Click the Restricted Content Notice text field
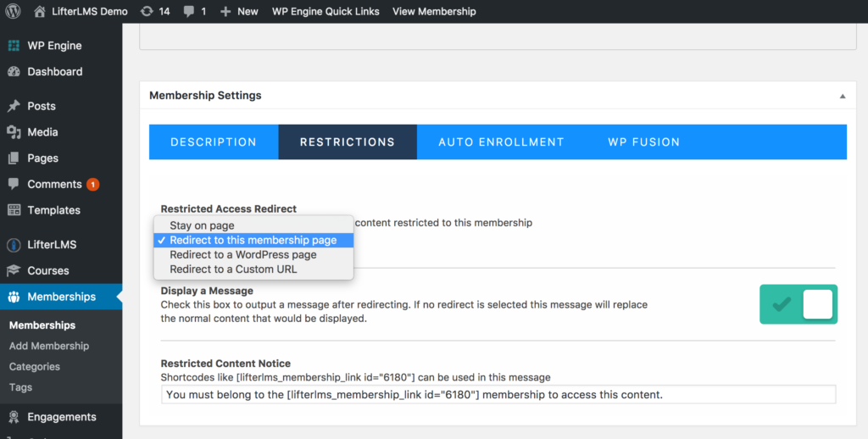The height and width of the screenshot is (439, 868). coord(498,395)
